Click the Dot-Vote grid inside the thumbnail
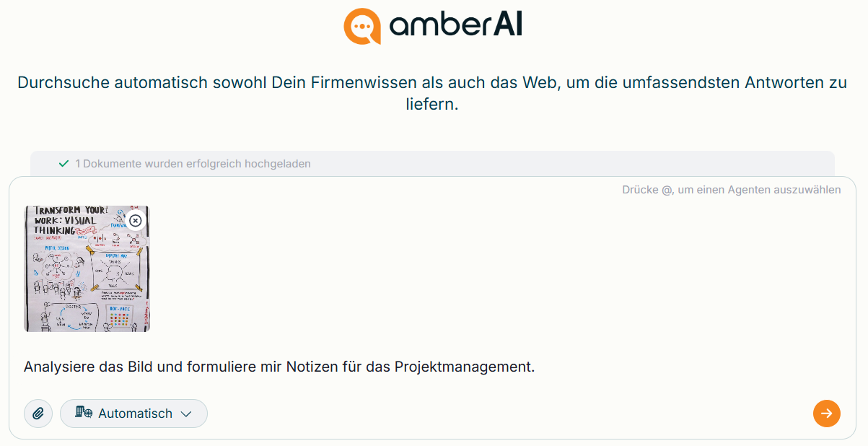Image resolution: width=868 pixels, height=446 pixels. tap(120, 318)
